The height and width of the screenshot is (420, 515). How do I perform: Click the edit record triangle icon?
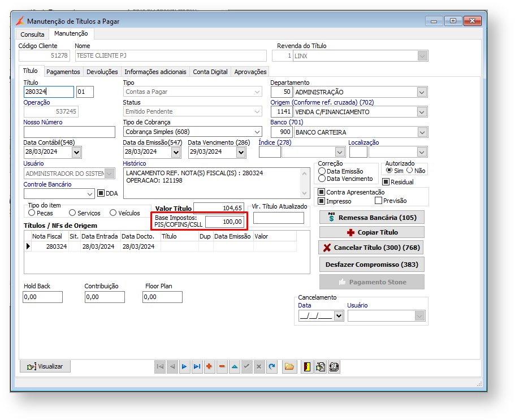click(234, 367)
